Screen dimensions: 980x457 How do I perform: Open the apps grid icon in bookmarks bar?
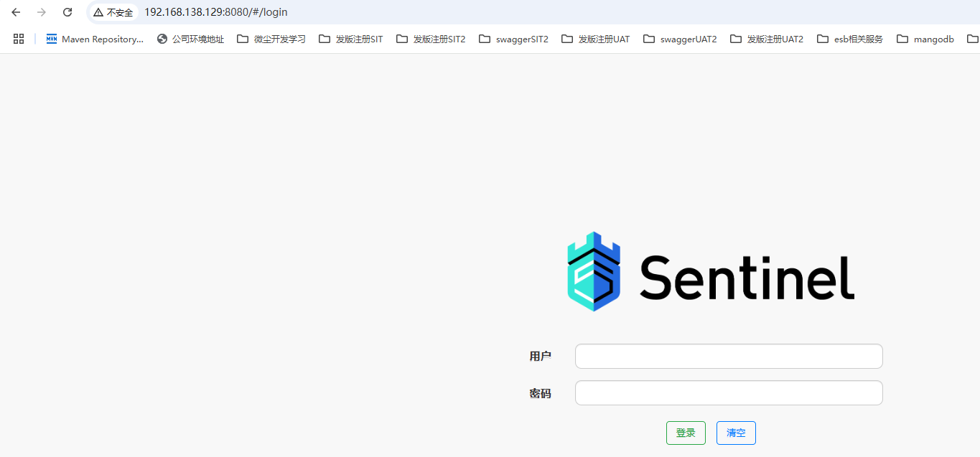[x=19, y=39]
